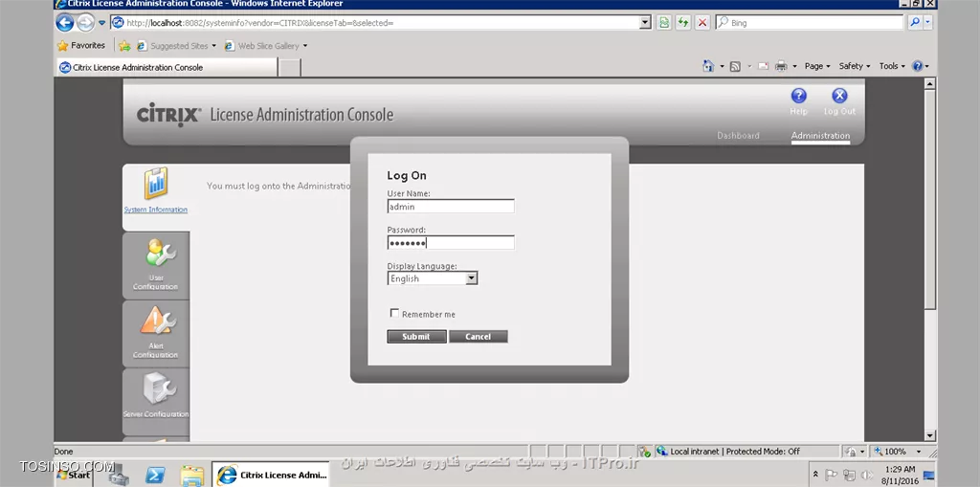The height and width of the screenshot is (487, 980).
Task: Click the Submit button
Action: (x=416, y=337)
